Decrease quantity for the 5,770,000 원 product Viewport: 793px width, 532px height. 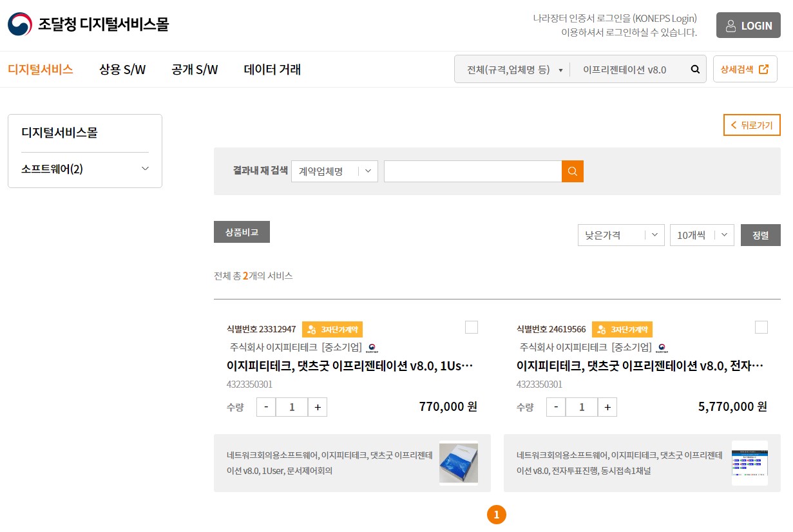(x=556, y=407)
